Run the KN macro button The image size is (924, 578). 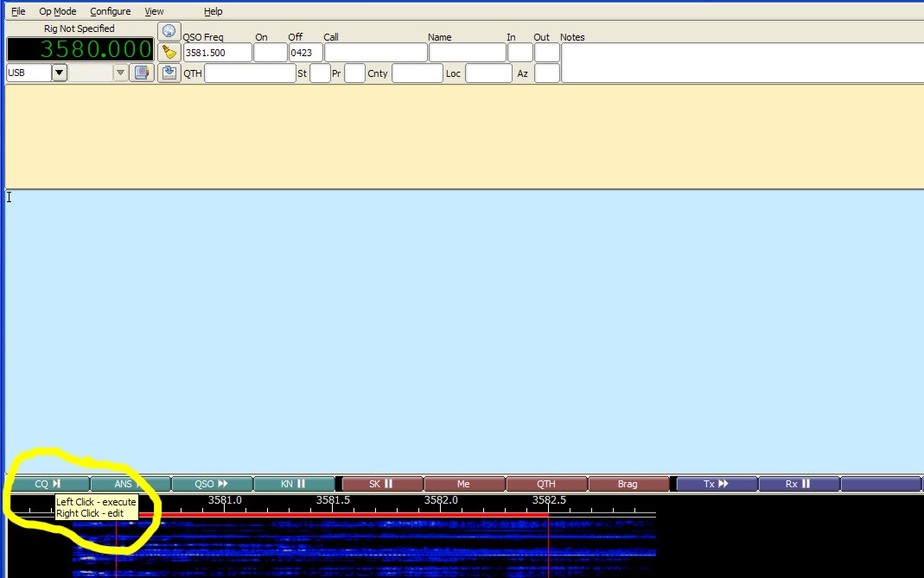[294, 484]
